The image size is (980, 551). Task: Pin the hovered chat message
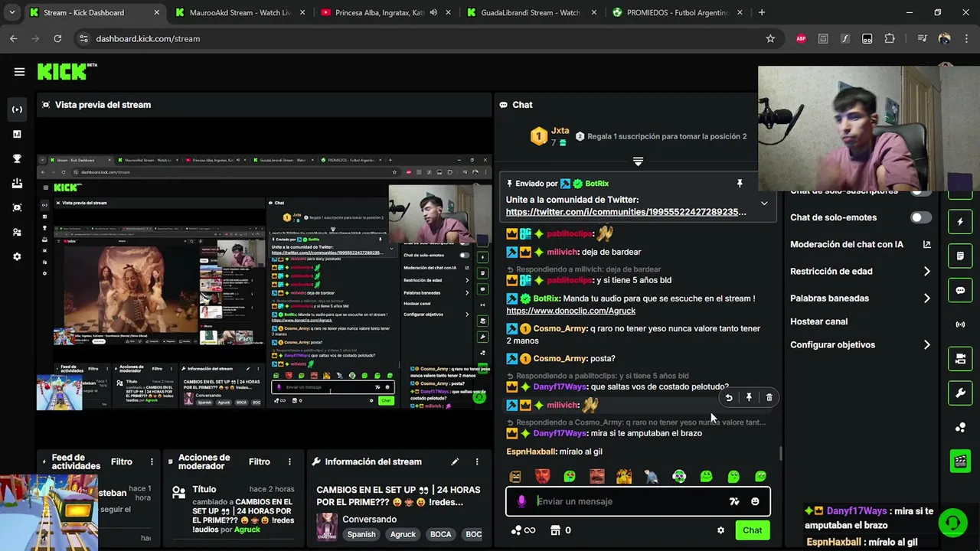tap(749, 397)
